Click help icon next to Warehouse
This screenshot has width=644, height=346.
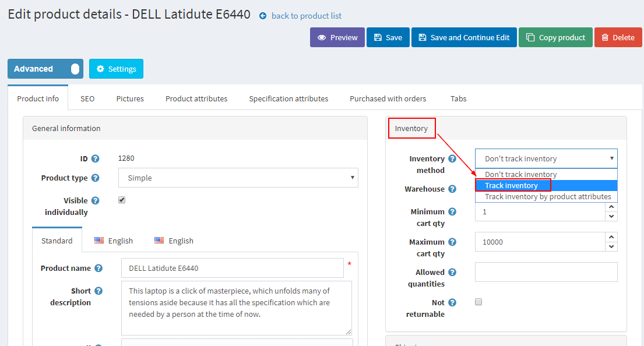(452, 189)
